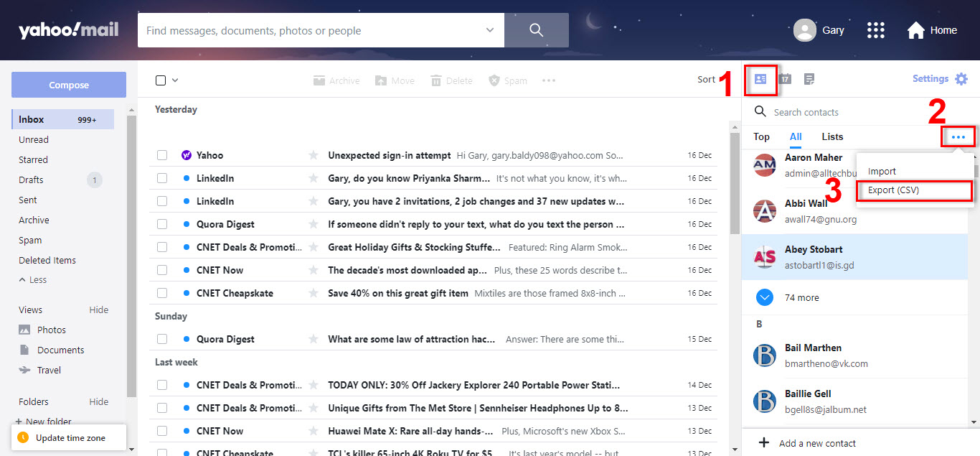Image resolution: width=980 pixels, height=456 pixels.
Task: Hide the Folders section
Action: pyautogui.click(x=99, y=401)
